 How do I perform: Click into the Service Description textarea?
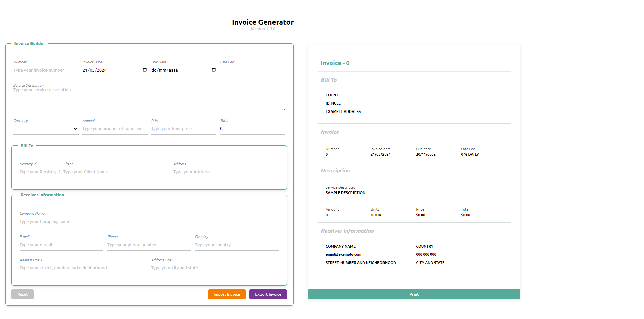(x=149, y=99)
